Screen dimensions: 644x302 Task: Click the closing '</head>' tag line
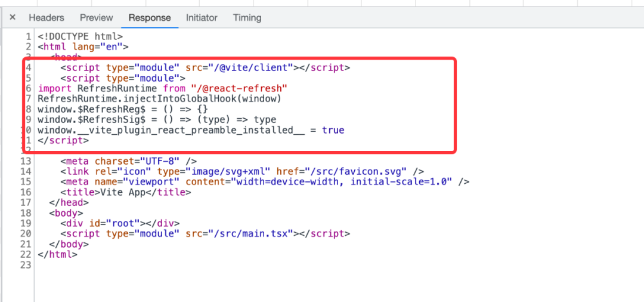[69, 202]
